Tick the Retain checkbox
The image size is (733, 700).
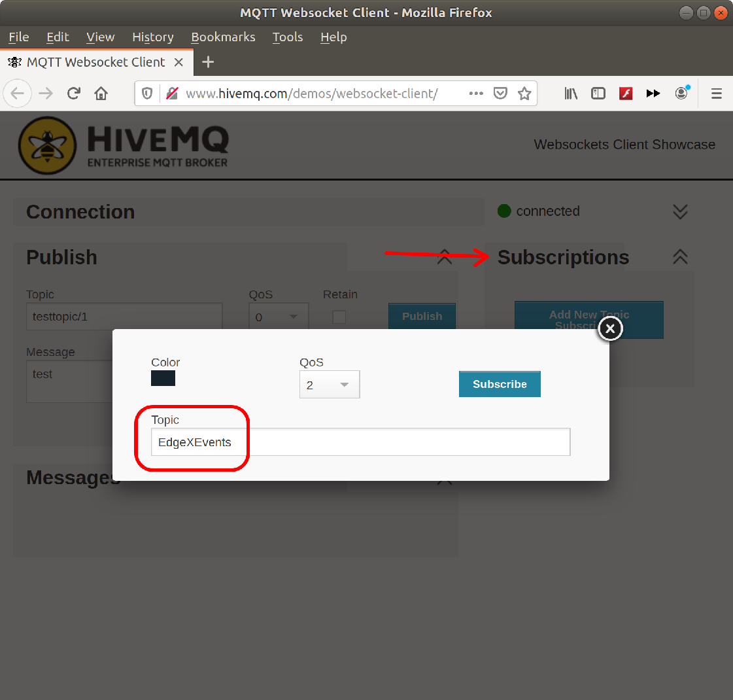point(339,317)
